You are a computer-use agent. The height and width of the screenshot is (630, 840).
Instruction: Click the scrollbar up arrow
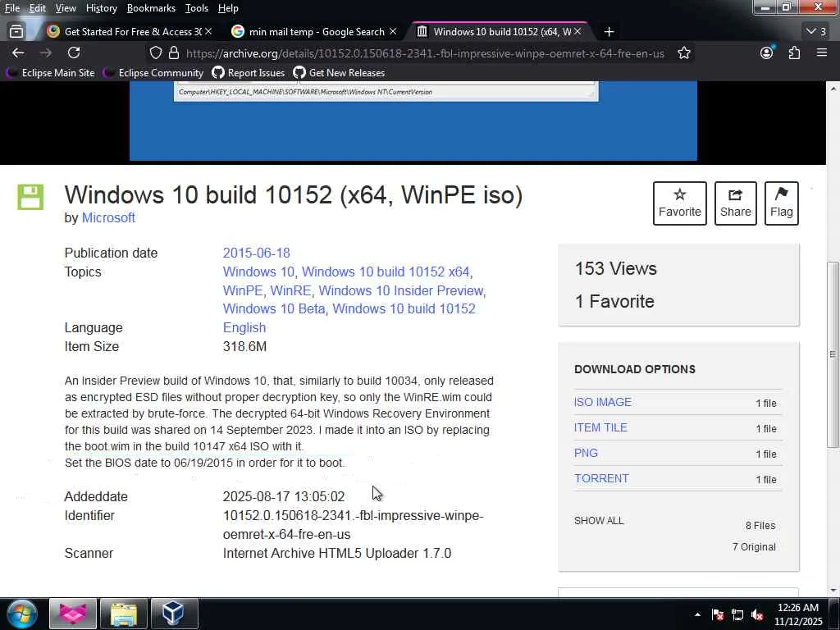tap(833, 88)
